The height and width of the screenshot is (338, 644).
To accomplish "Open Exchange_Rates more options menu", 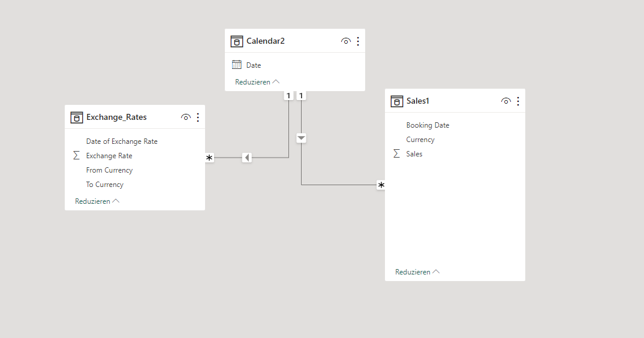I will click(198, 117).
